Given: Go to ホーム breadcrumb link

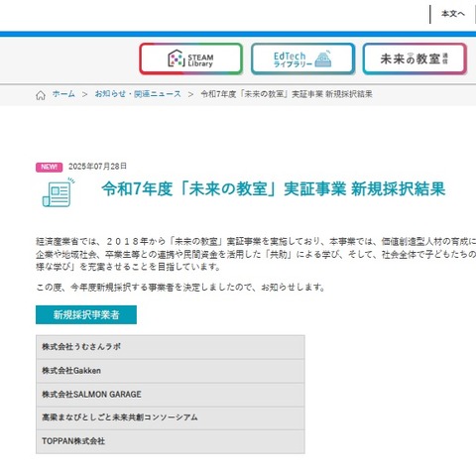Looking at the screenshot, I should click(x=63, y=94).
